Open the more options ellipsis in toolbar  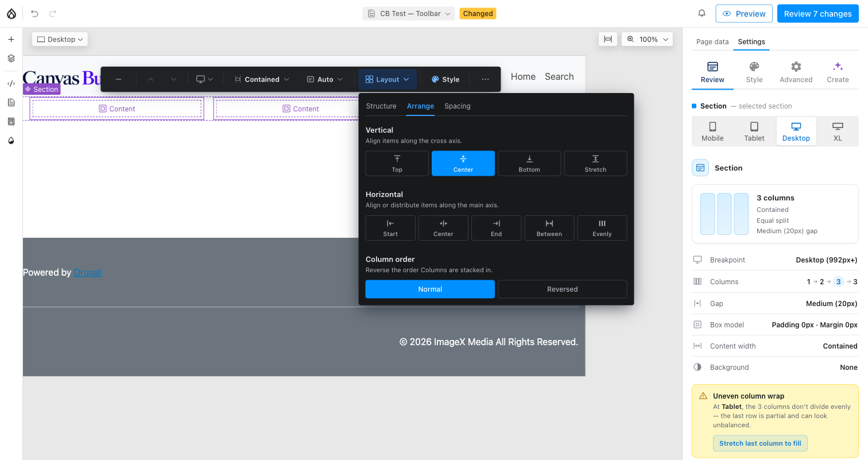point(485,79)
